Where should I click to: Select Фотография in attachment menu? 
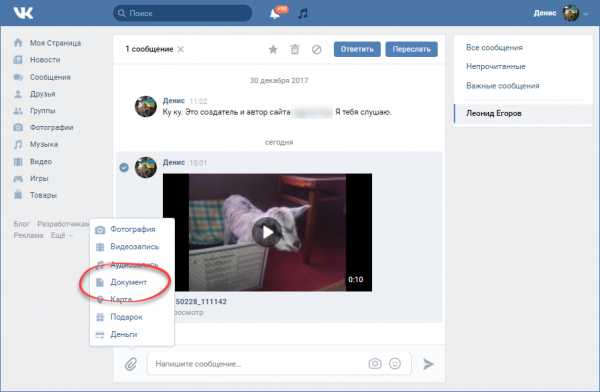[132, 229]
